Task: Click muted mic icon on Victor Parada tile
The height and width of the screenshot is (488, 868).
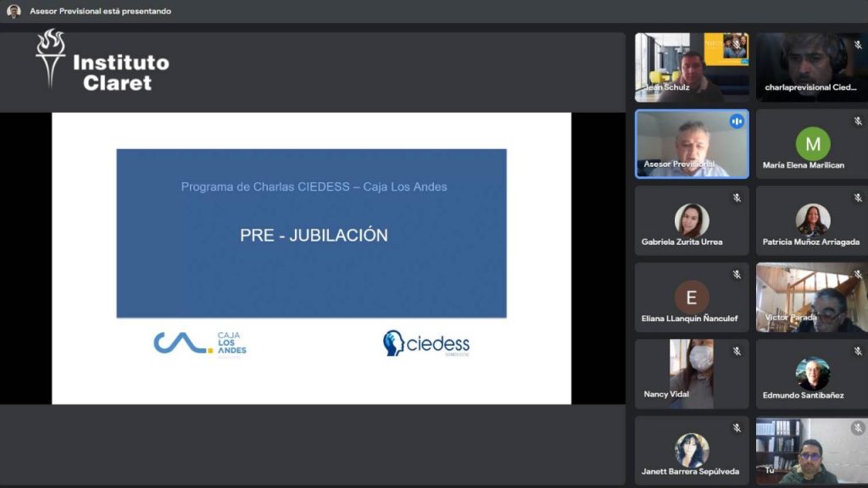Action: click(x=858, y=274)
